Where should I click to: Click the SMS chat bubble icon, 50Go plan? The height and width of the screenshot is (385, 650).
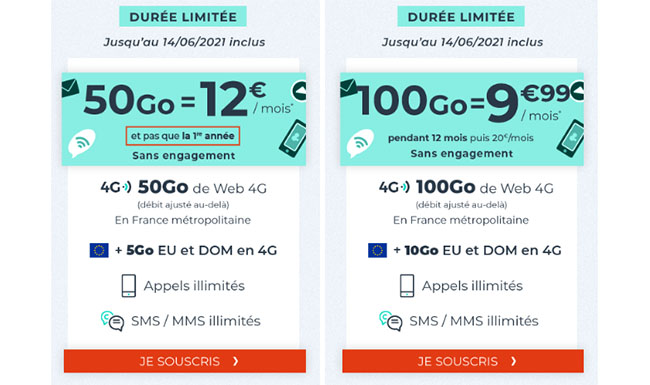(112, 321)
